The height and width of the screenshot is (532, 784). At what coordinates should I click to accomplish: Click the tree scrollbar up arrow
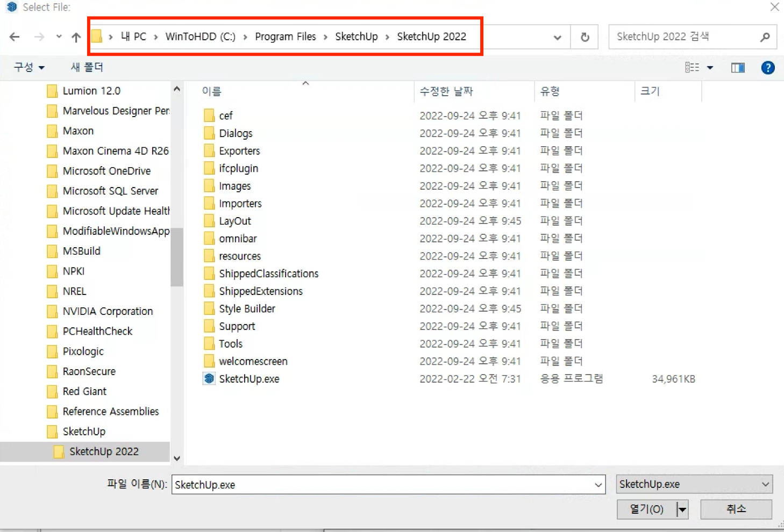pos(177,89)
